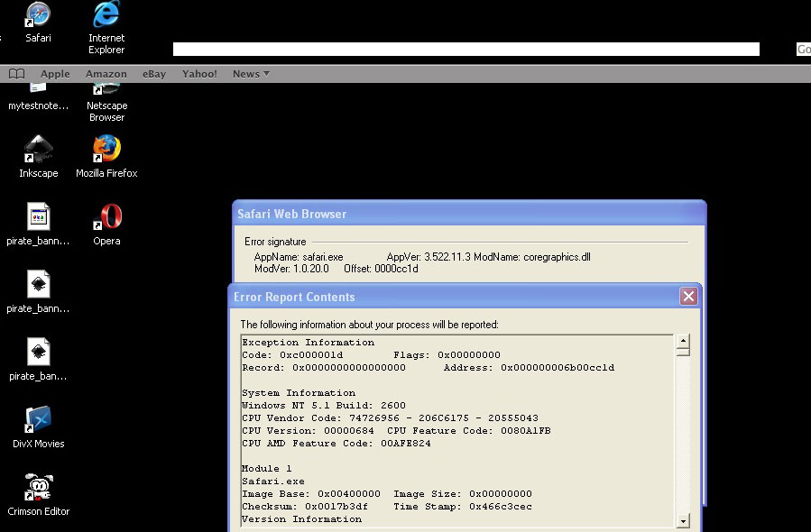Click the 'Exception Information' line
811x532 pixels.
tap(309, 343)
